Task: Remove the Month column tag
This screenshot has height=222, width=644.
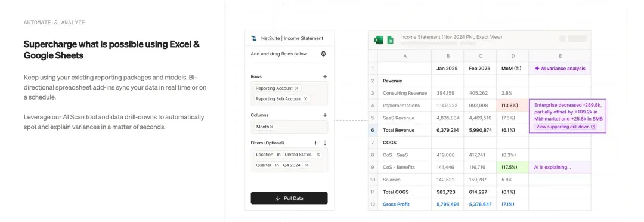Action: click(271, 127)
